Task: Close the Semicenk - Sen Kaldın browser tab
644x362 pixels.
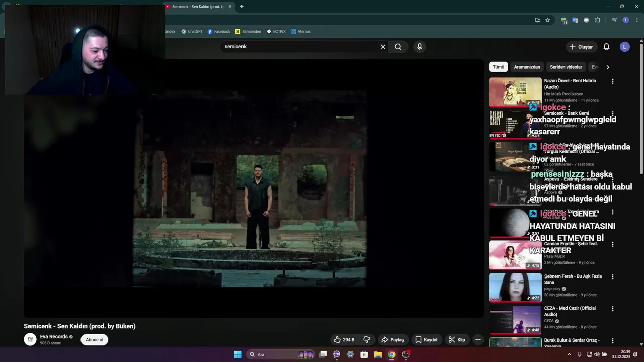Action: pos(230,7)
